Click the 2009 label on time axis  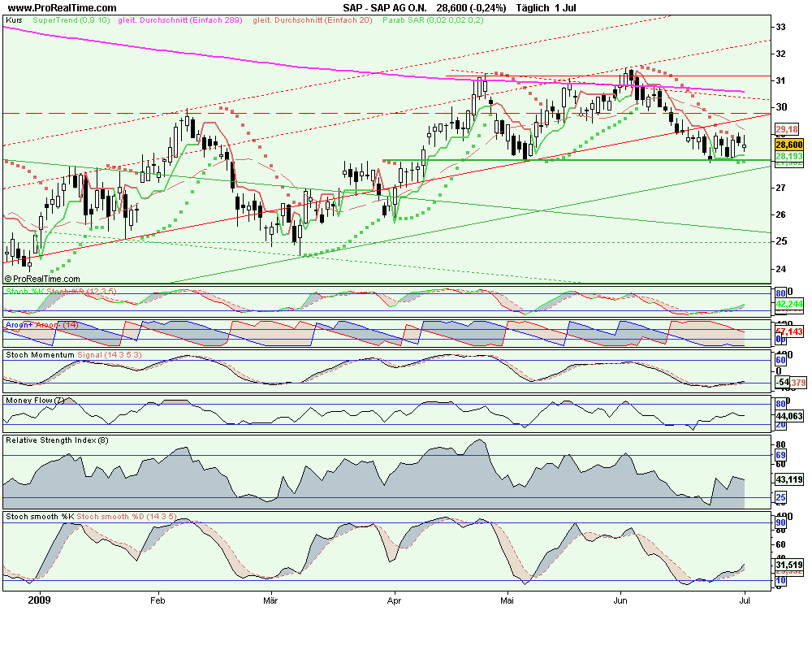[x=39, y=600]
